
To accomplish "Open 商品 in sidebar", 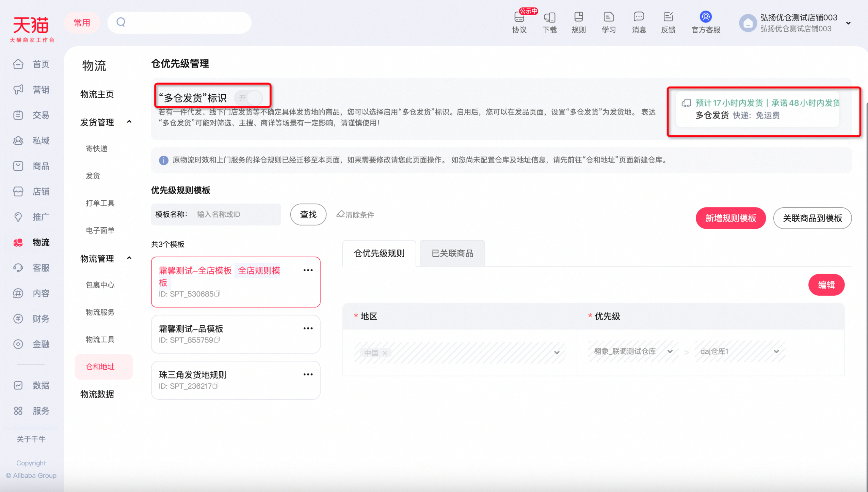I will click(32, 166).
